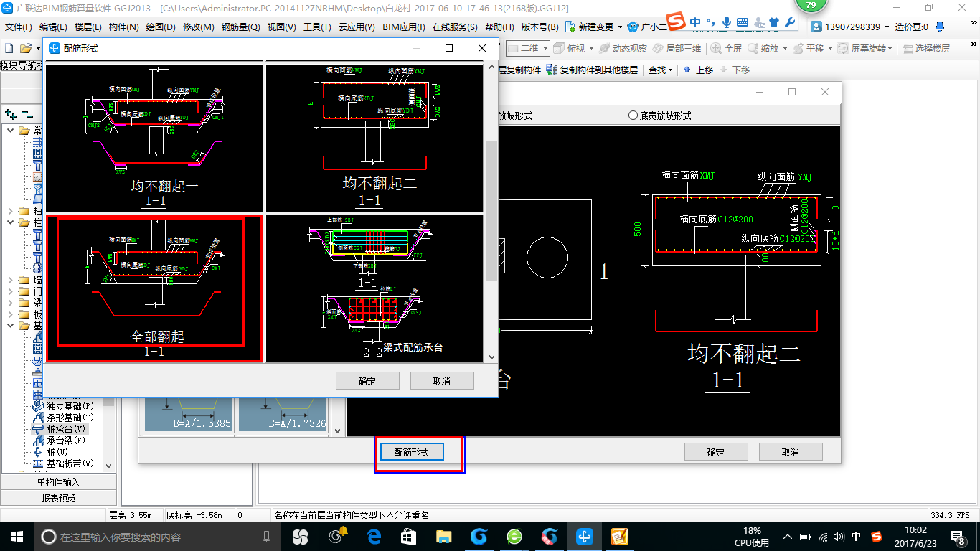Click the 平移 pan icon
980x551 pixels.
pos(798,48)
